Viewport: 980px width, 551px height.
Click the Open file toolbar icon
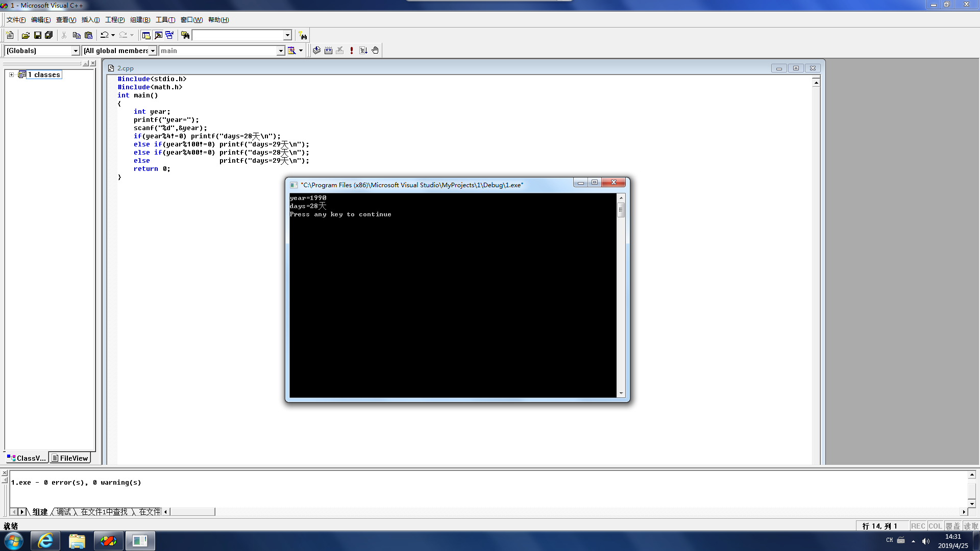click(x=26, y=35)
